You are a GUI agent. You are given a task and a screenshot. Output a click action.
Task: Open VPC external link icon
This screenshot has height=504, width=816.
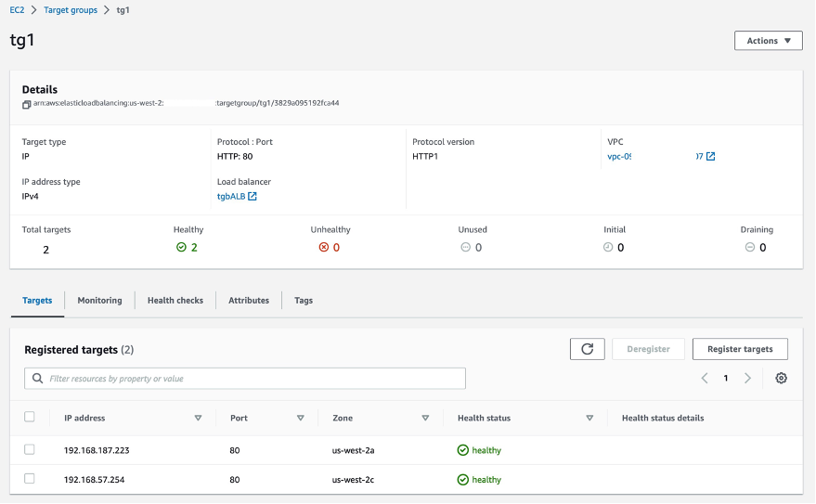tap(710, 156)
